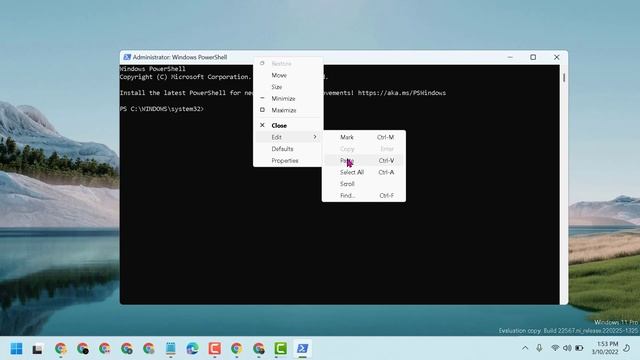Click the PowerShell icon in the title bar
640x360 pixels.
pos(127,57)
